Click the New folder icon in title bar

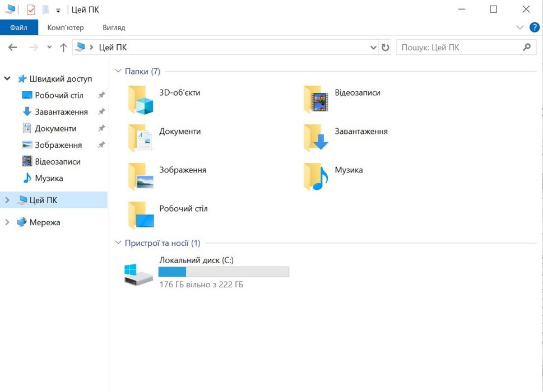tap(45, 10)
